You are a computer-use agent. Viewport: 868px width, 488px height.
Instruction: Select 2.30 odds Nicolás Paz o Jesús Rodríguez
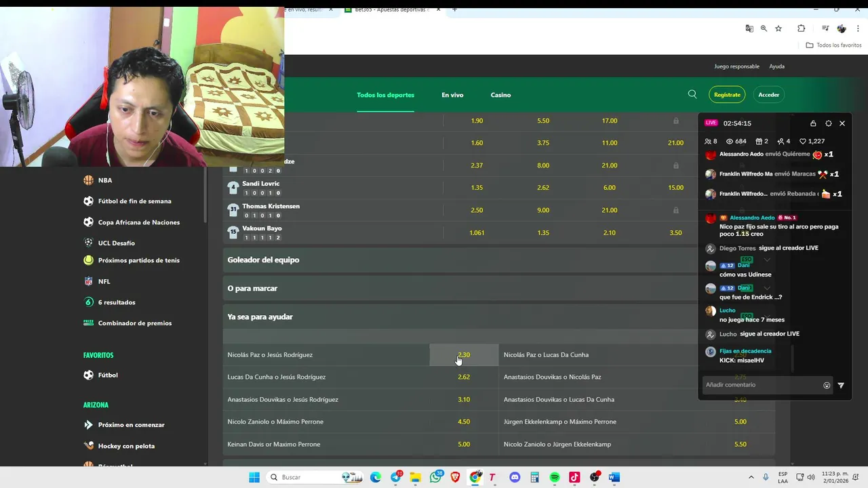coord(464,354)
